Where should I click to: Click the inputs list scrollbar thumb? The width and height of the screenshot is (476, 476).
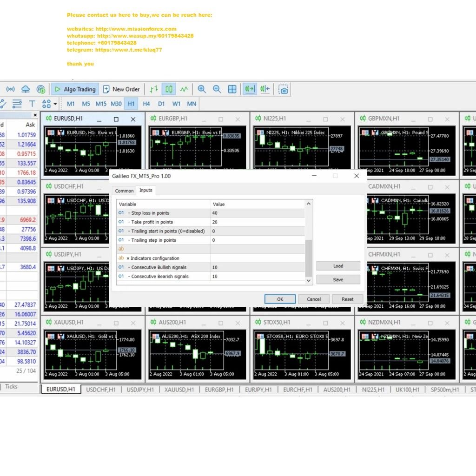coord(309,258)
